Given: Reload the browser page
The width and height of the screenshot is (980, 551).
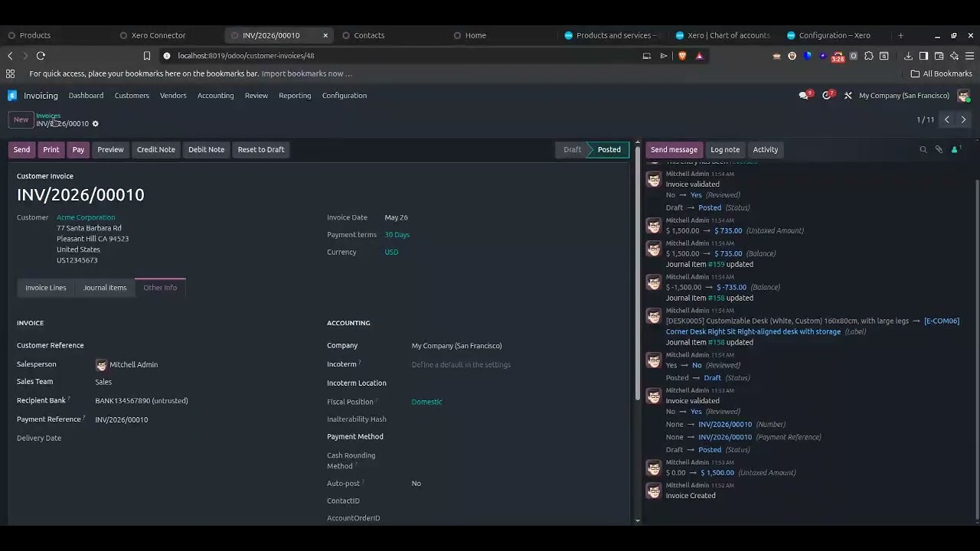Looking at the screenshot, I should (x=41, y=56).
